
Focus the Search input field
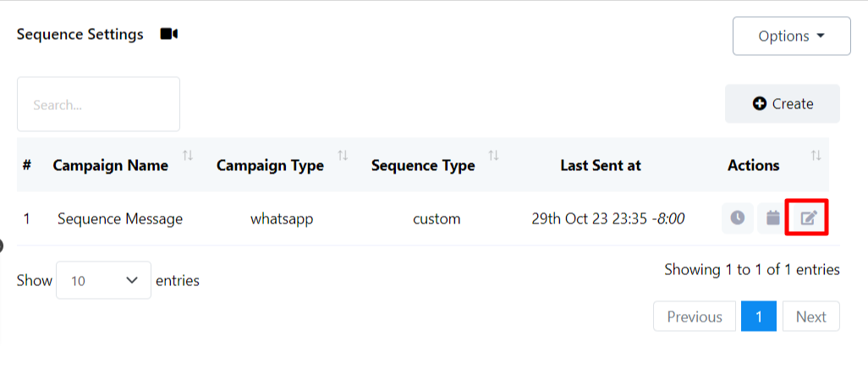(98, 105)
